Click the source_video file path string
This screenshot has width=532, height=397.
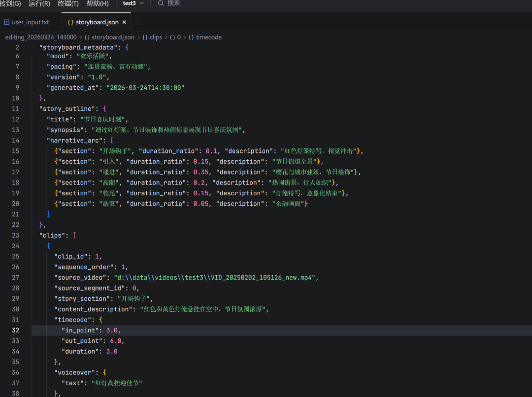tap(216, 278)
